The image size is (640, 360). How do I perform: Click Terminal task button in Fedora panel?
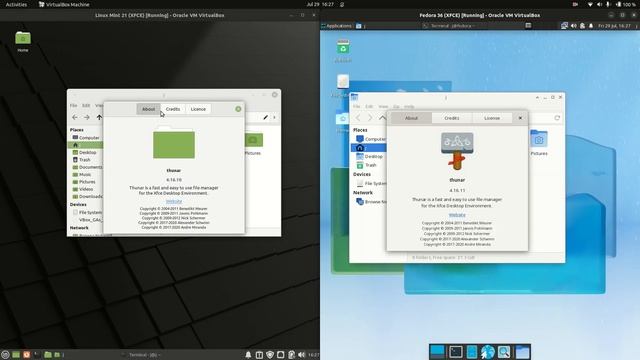[x=449, y=26]
